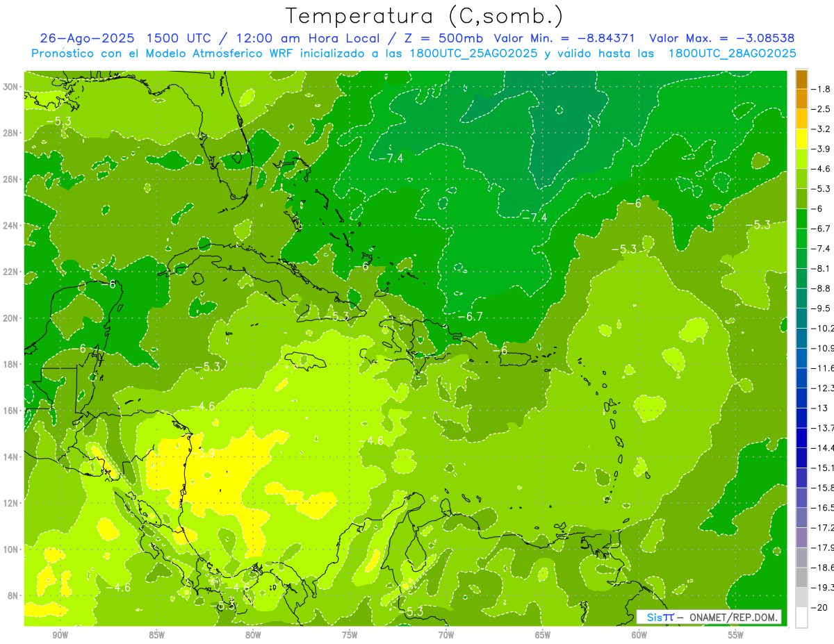This screenshot has height=644, width=834.
Task: Click the "65W" longitude axis label
Action: (543, 635)
